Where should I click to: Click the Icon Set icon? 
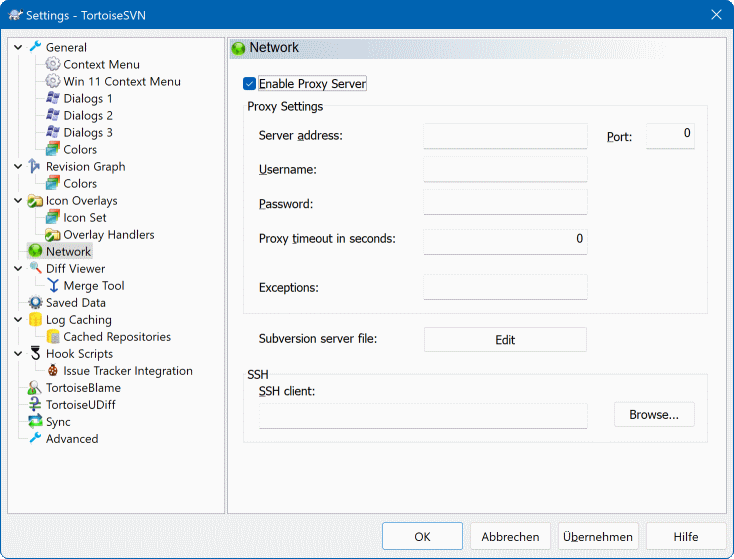pyautogui.click(x=52, y=217)
